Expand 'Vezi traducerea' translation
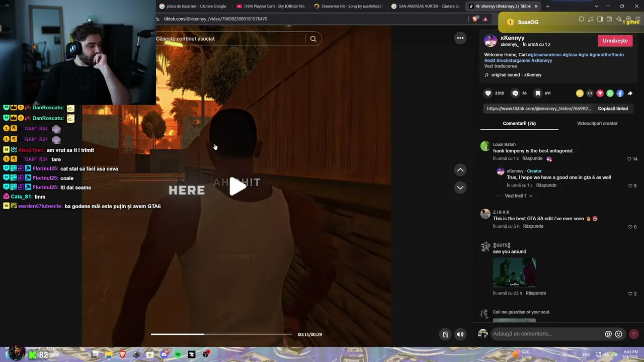 (x=501, y=66)
